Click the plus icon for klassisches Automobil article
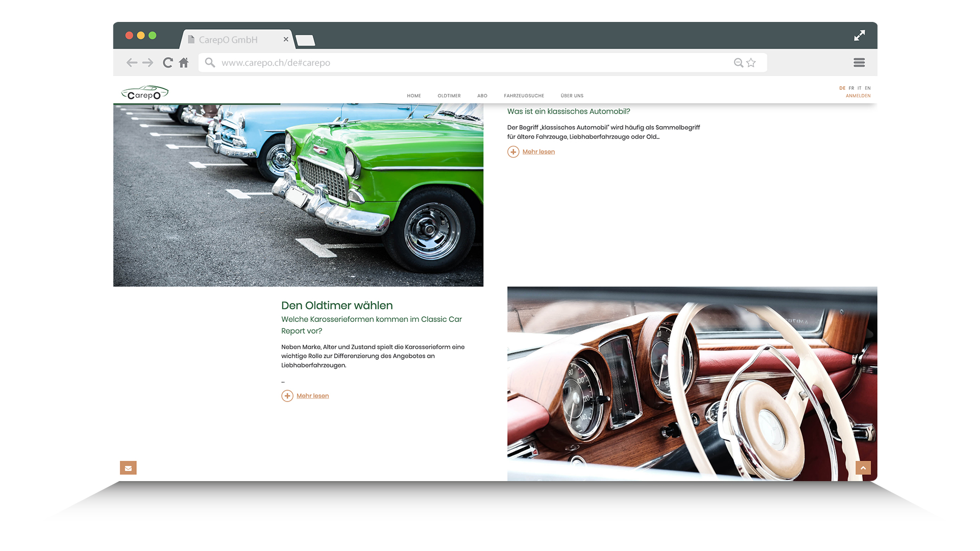This screenshot has height=551, width=980. click(513, 152)
